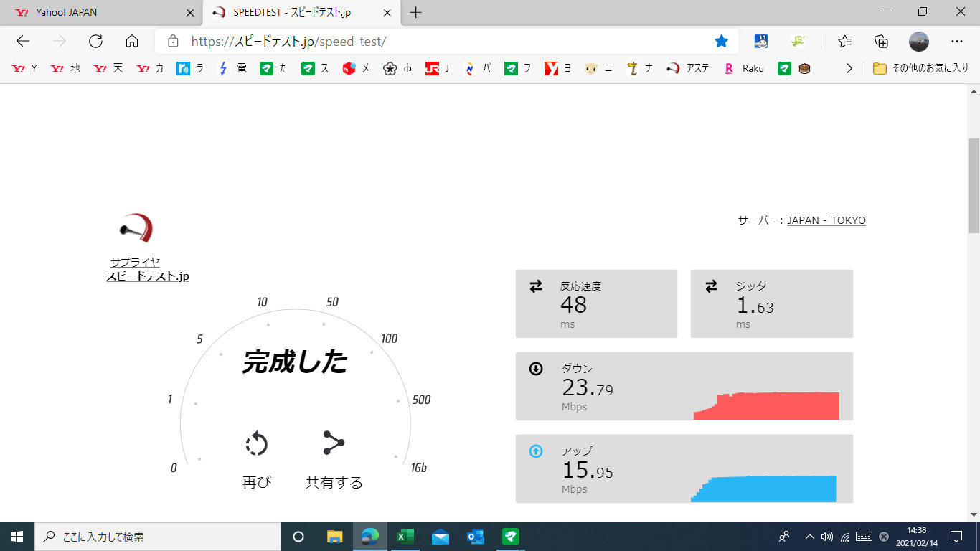This screenshot has width=980, height=551.
Task: Click the speedometer logo icon
Action: 136,228
